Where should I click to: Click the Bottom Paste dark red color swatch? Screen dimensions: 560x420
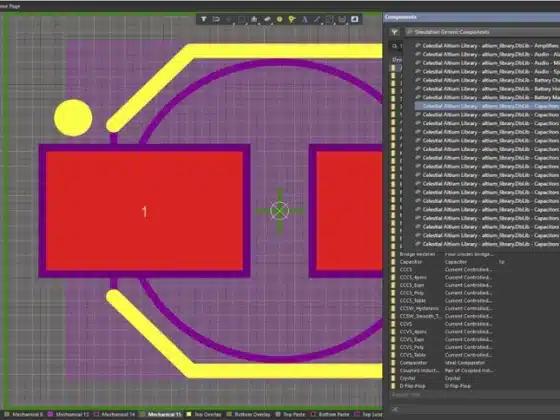coord(314,414)
